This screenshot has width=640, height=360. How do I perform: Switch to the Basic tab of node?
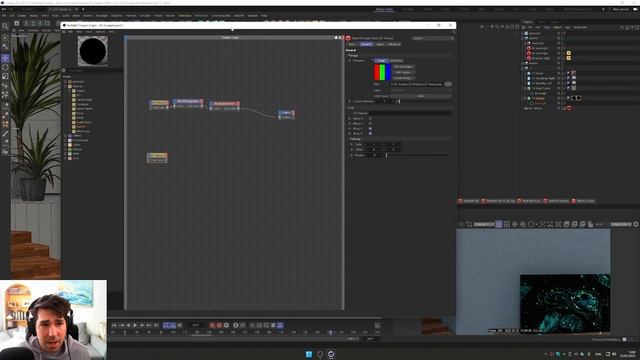352,44
